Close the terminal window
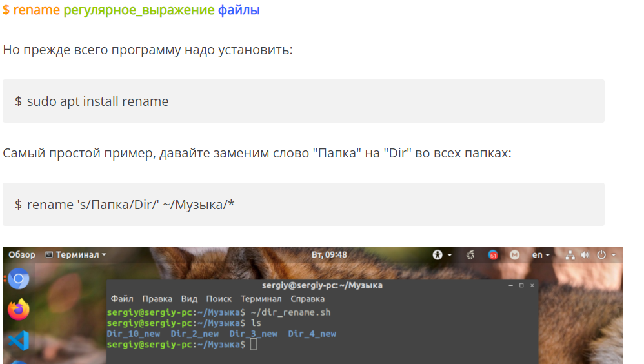The image size is (644, 364). coord(532,285)
